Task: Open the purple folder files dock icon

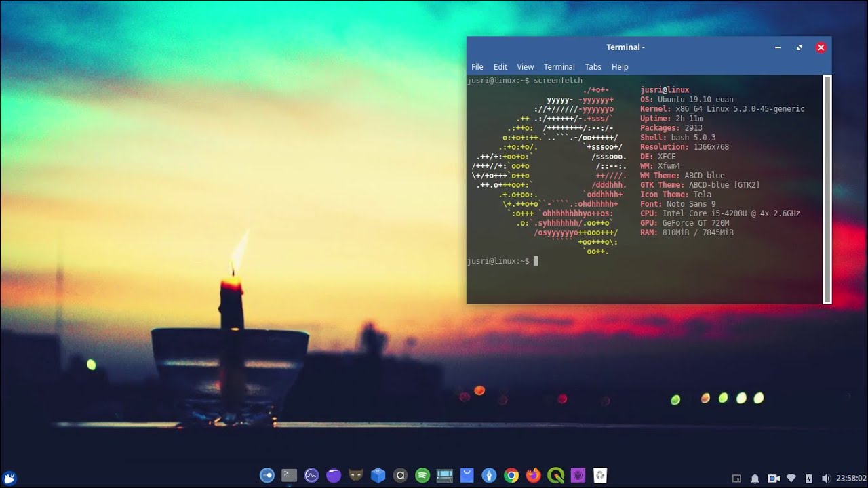Action: tap(334, 475)
